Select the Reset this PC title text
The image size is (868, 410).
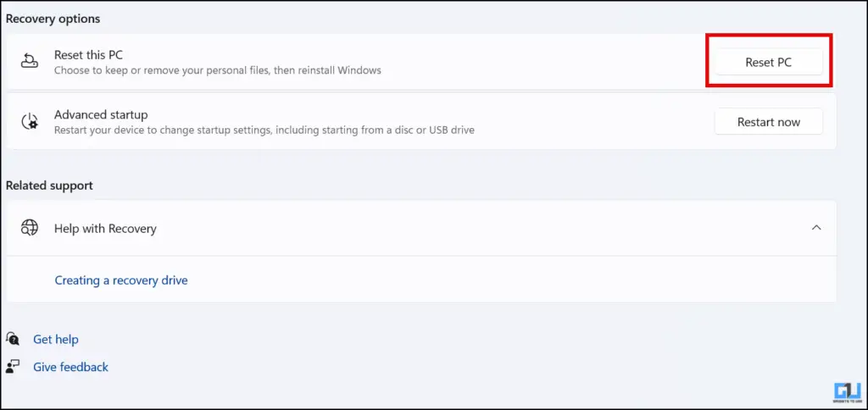pyautogui.click(x=88, y=55)
